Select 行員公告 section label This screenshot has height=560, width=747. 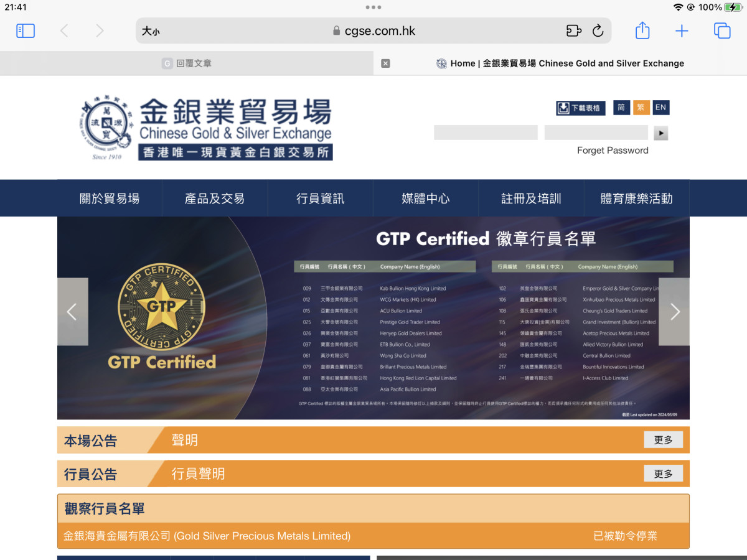click(x=91, y=475)
